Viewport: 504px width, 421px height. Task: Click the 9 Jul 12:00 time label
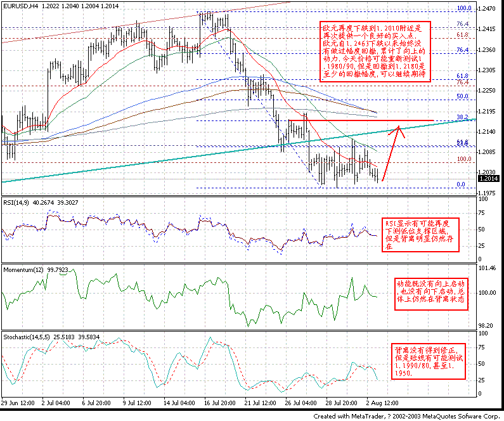[x=136, y=403]
